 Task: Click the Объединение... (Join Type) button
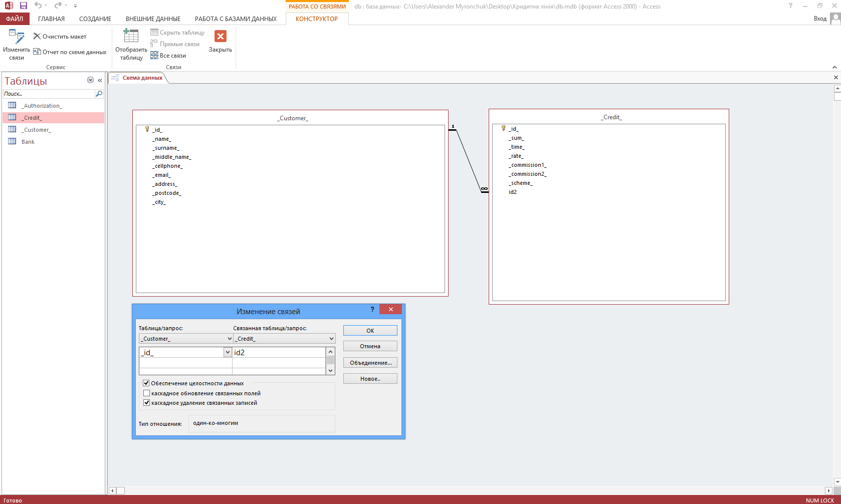pyautogui.click(x=370, y=363)
